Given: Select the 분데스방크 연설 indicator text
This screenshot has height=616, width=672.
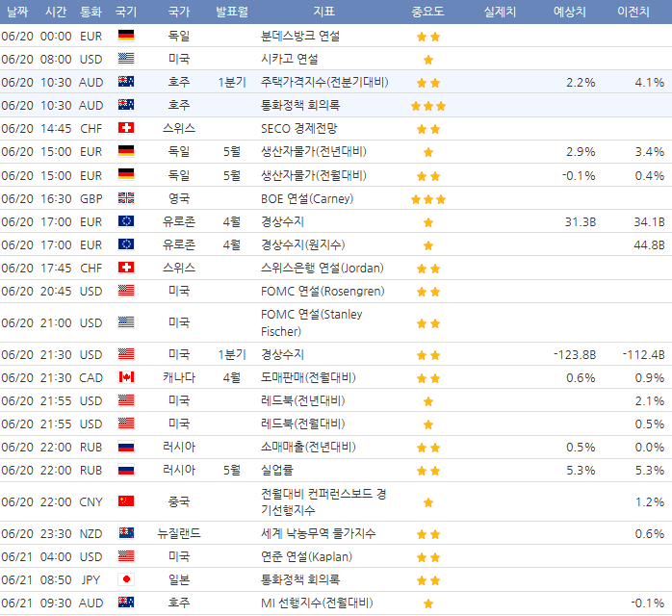Looking at the screenshot, I should (300, 36).
